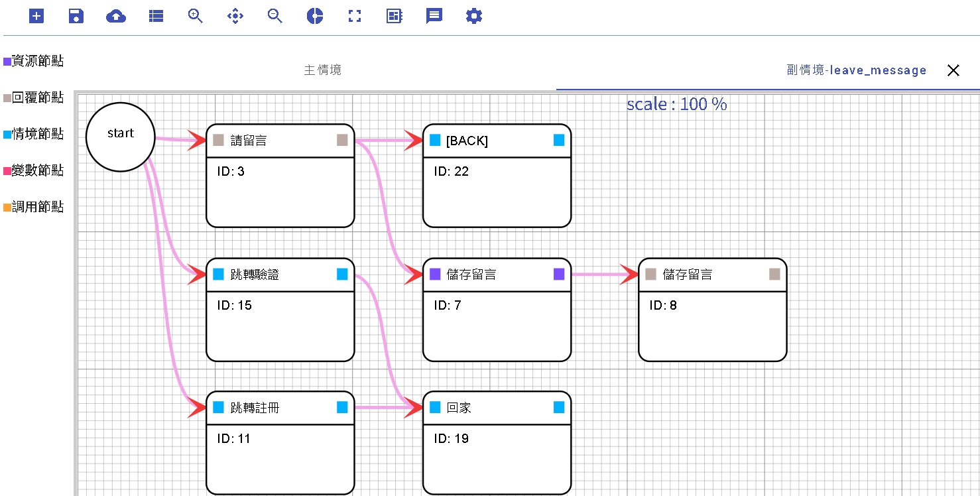Zoom in on the canvas
980x496 pixels.
click(x=196, y=17)
